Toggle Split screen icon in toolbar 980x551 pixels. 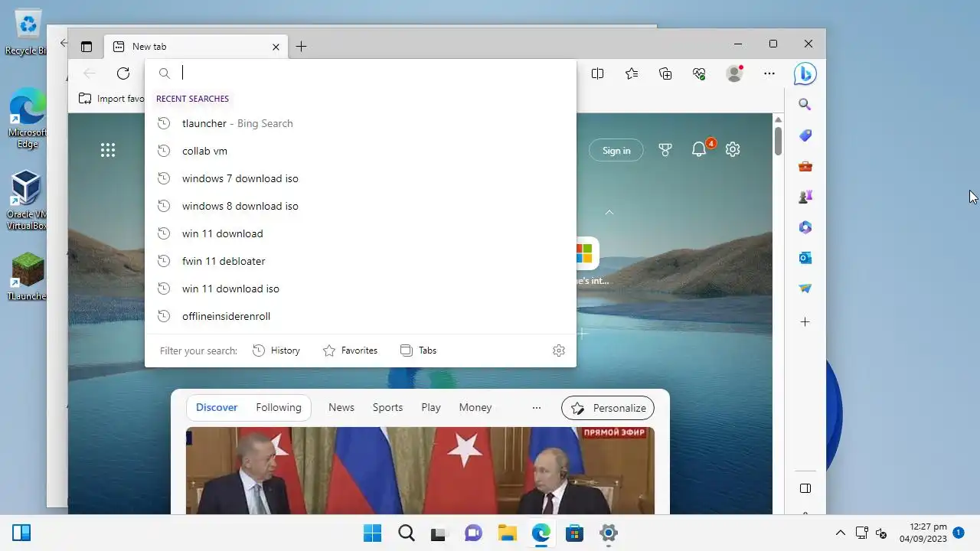598,73
